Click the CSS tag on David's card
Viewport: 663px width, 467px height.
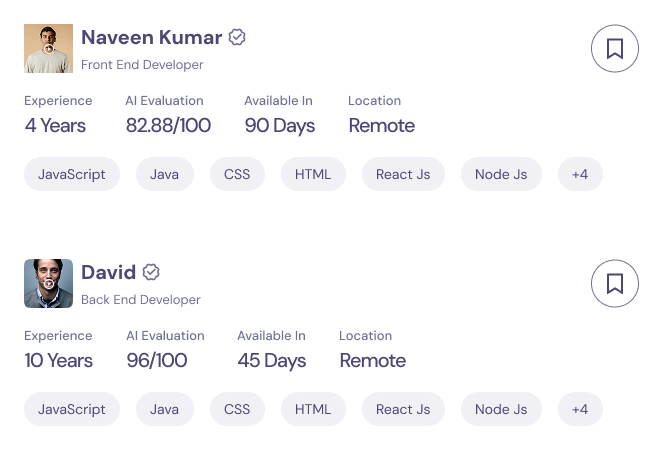tap(237, 409)
